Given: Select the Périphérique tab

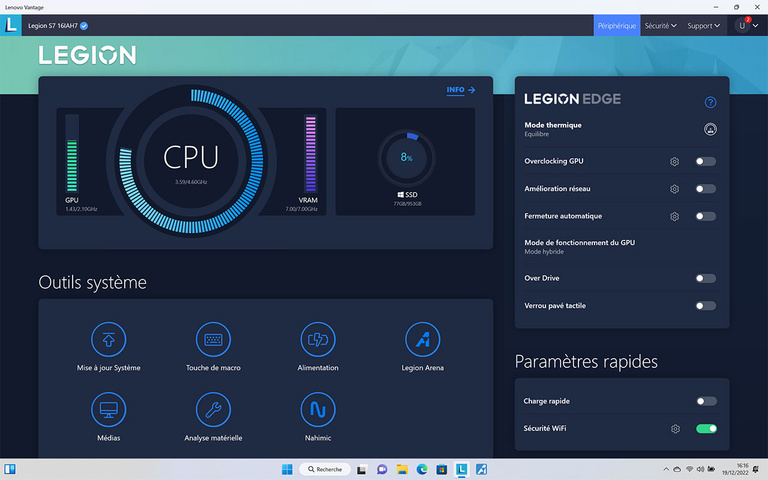Looking at the screenshot, I should (617, 25).
